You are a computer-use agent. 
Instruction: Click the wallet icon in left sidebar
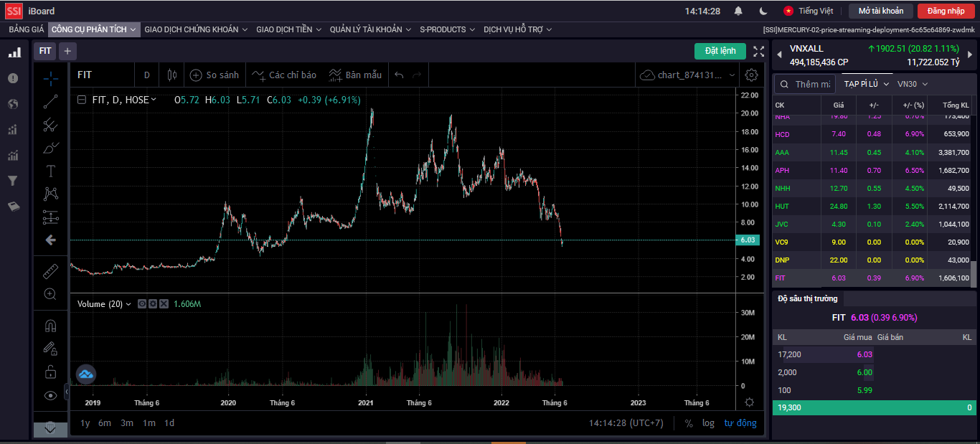[x=13, y=207]
